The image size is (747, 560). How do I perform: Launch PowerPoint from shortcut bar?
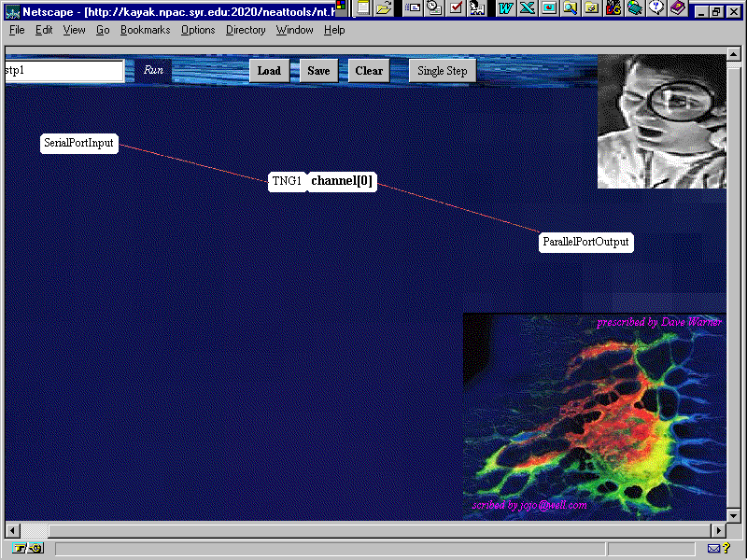(x=549, y=7)
